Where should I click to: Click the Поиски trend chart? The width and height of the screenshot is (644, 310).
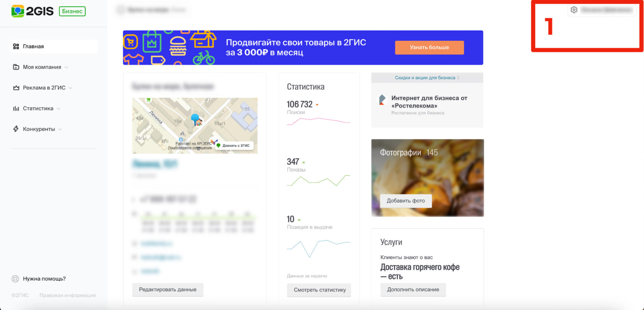coord(318,121)
